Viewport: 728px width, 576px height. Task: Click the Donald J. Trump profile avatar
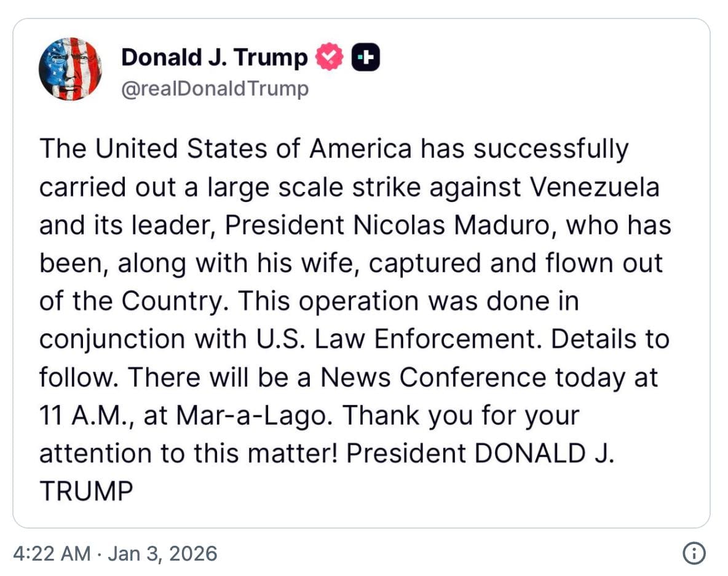pyautogui.click(x=69, y=69)
